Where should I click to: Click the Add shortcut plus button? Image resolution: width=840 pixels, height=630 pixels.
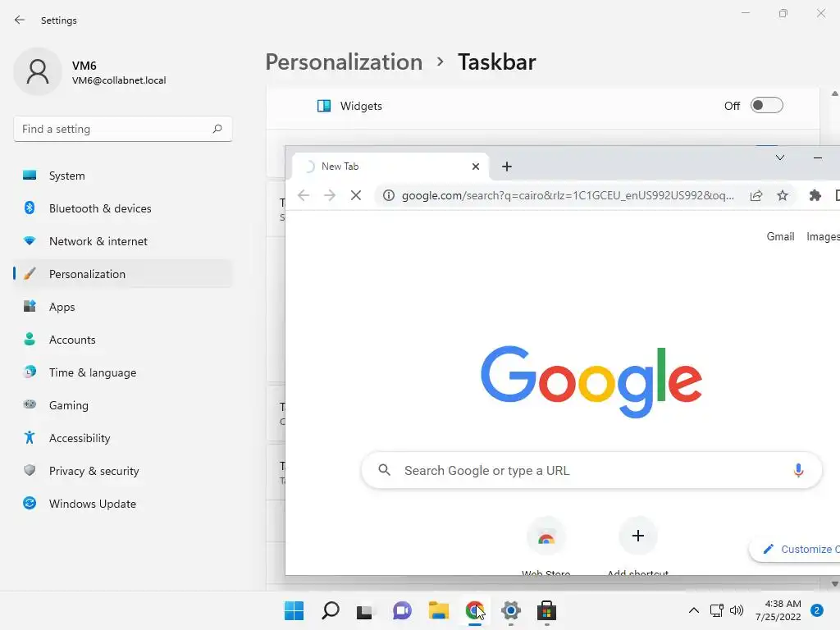click(x=637, y=536)
